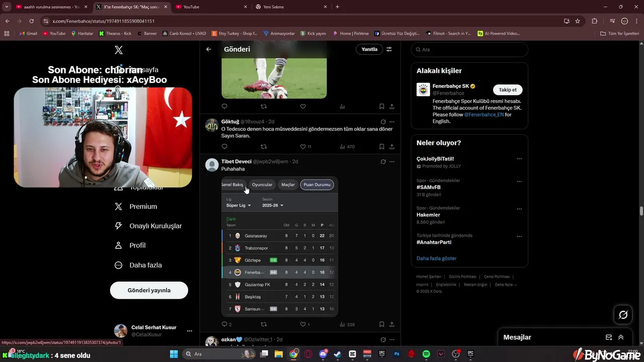
Task: Open more options for #AnahtarParti trend
Action: tap(519, 236)
